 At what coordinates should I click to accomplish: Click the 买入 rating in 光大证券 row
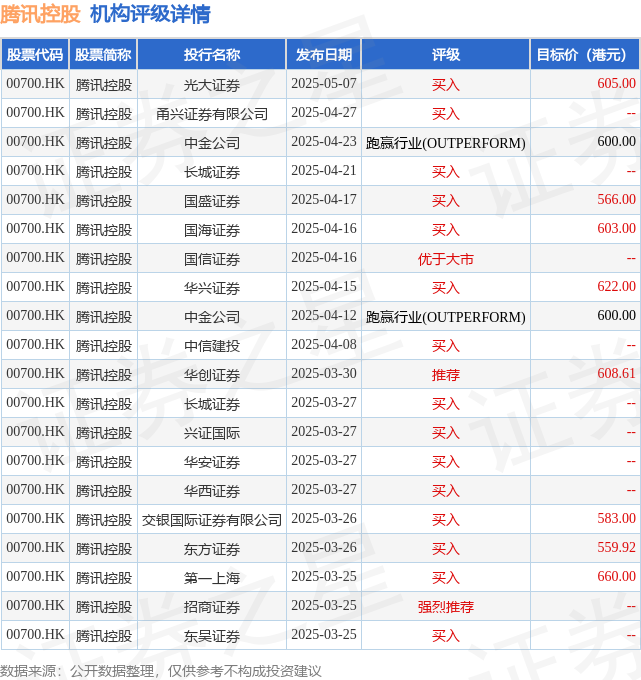(x=445, y=85)
